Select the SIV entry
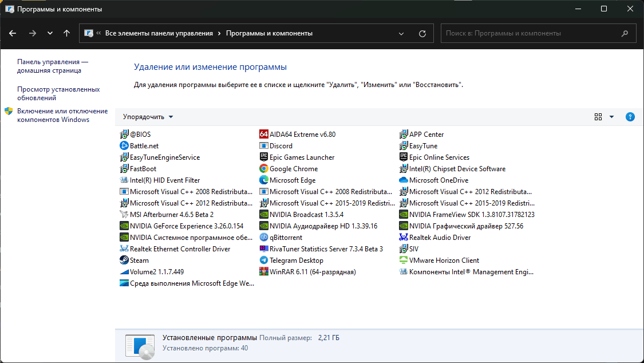644x363 pixels. click(x=409, y=249)
